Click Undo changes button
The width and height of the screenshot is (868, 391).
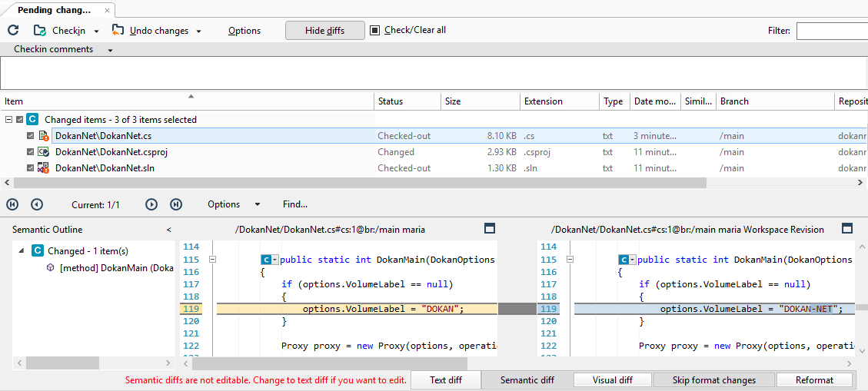(x=150, y=31)
